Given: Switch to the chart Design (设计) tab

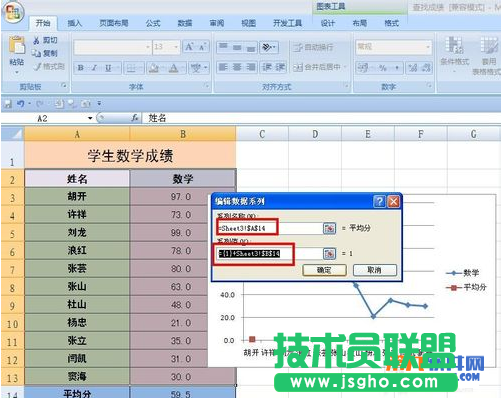Looking at the screenshot, I should [328, 23].
